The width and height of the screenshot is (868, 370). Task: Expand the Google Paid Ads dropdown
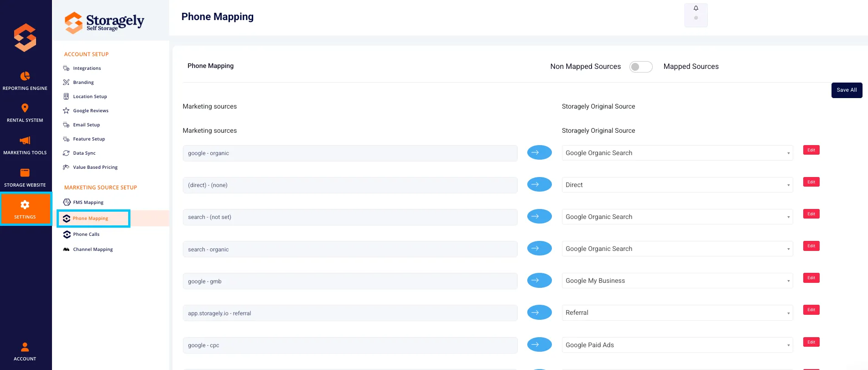(677, 345)
